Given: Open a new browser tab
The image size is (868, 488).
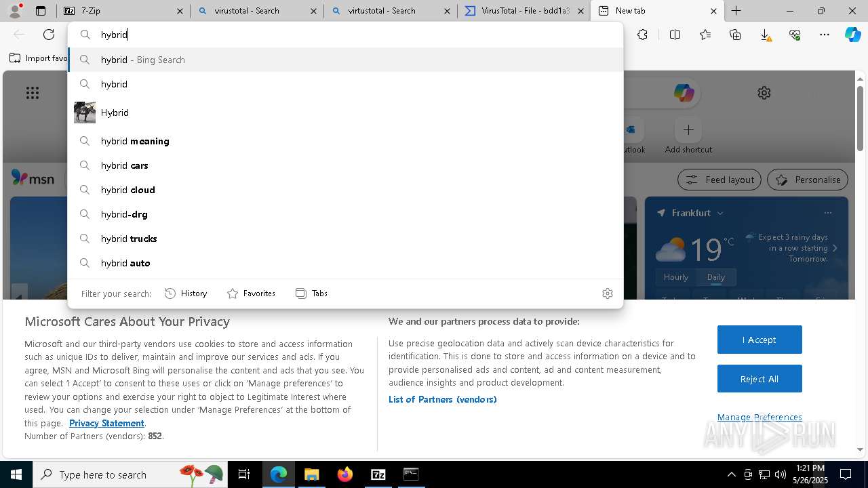Looking at the screenshot, I should coord(736,11).
